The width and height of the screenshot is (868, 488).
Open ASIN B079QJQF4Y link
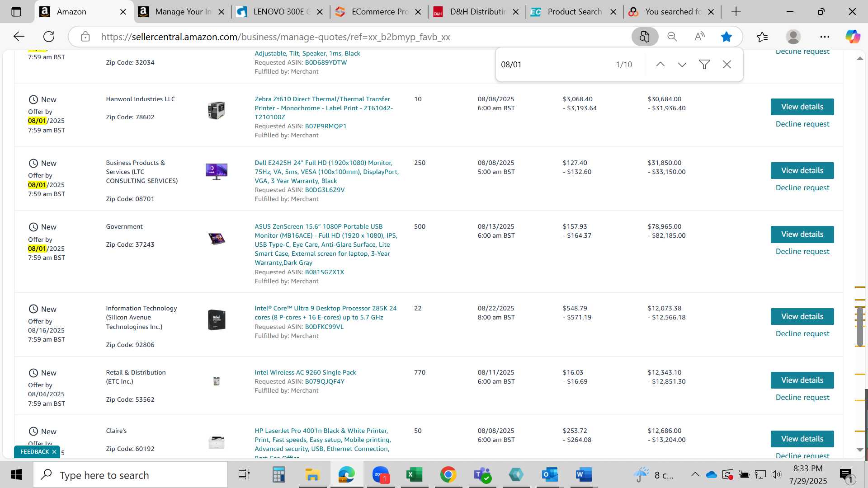(325, 382)
